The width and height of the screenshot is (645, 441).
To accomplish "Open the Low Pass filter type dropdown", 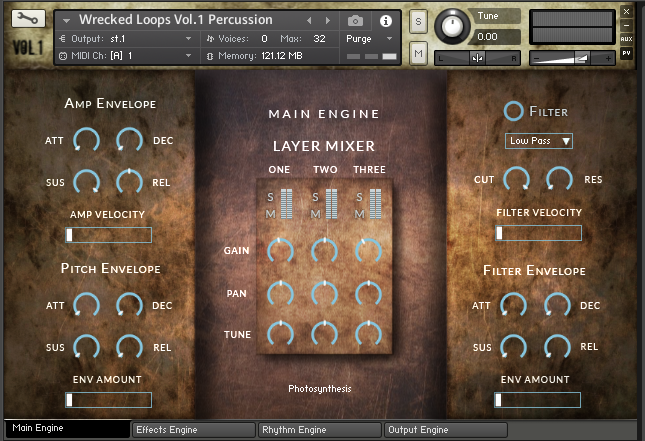I will point(538,141).
